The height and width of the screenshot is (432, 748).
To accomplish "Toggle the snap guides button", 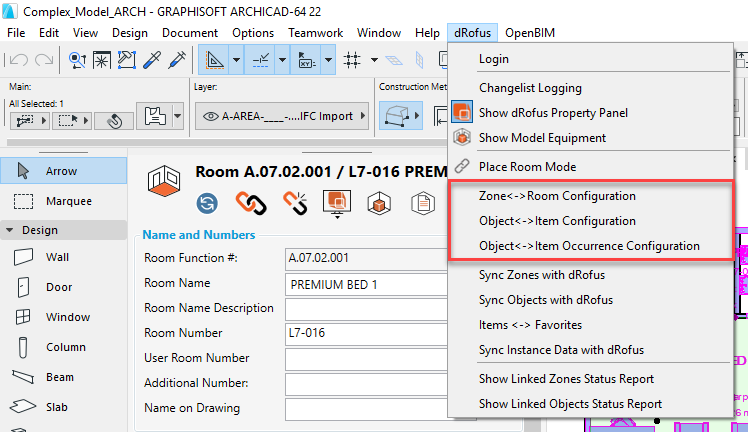I will point(261,60).
